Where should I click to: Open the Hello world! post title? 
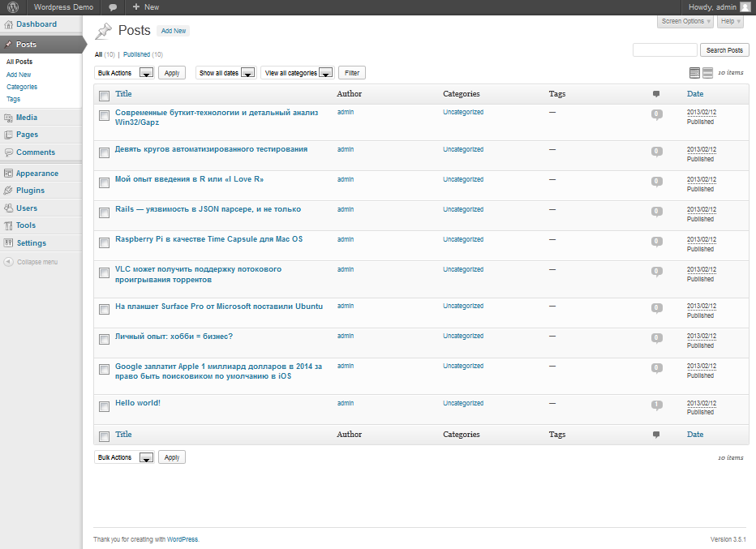[137, 403]
